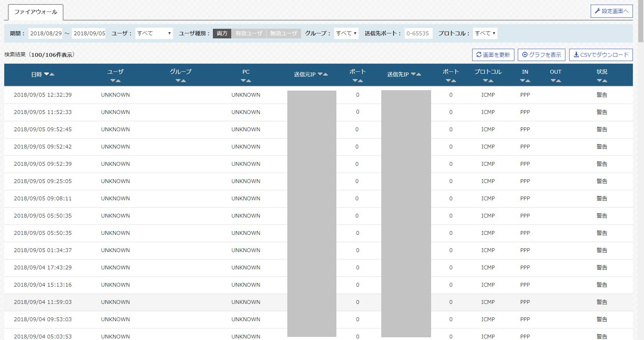Click the 送信元IP column header text
Viewport: 644px width, 340px height.
pyautogui.click(x=305, y=74)
